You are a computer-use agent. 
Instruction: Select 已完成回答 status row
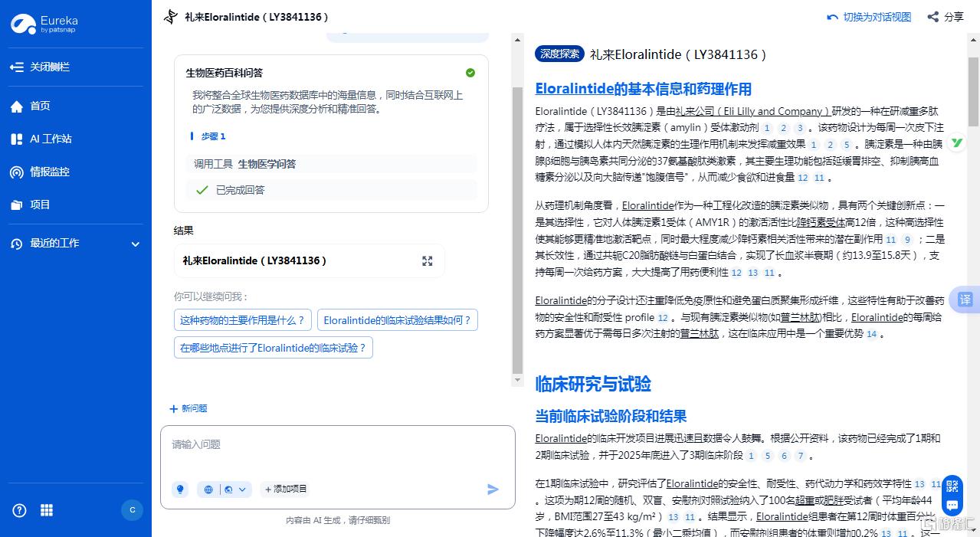click(x=332, y=190)
